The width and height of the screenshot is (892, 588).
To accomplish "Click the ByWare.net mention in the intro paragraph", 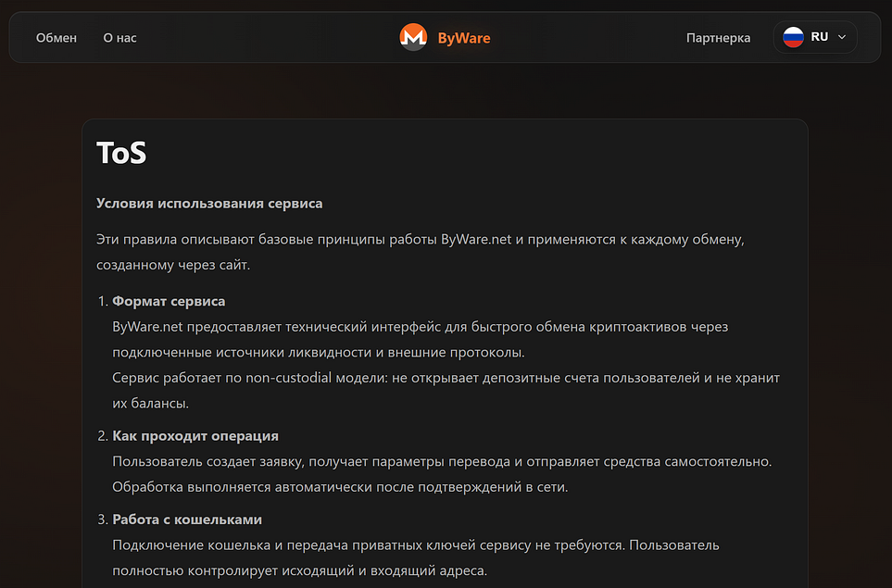I will [x=476, y=238].
